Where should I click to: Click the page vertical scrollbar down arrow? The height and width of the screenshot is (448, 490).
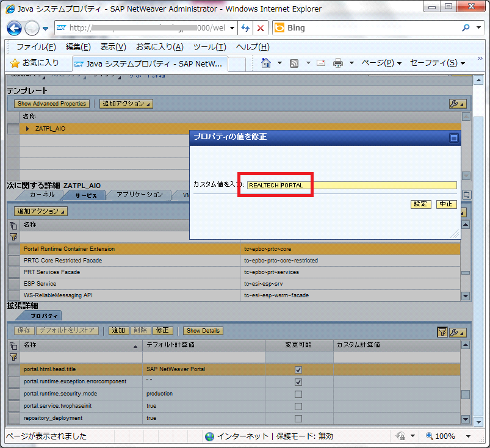479,422
